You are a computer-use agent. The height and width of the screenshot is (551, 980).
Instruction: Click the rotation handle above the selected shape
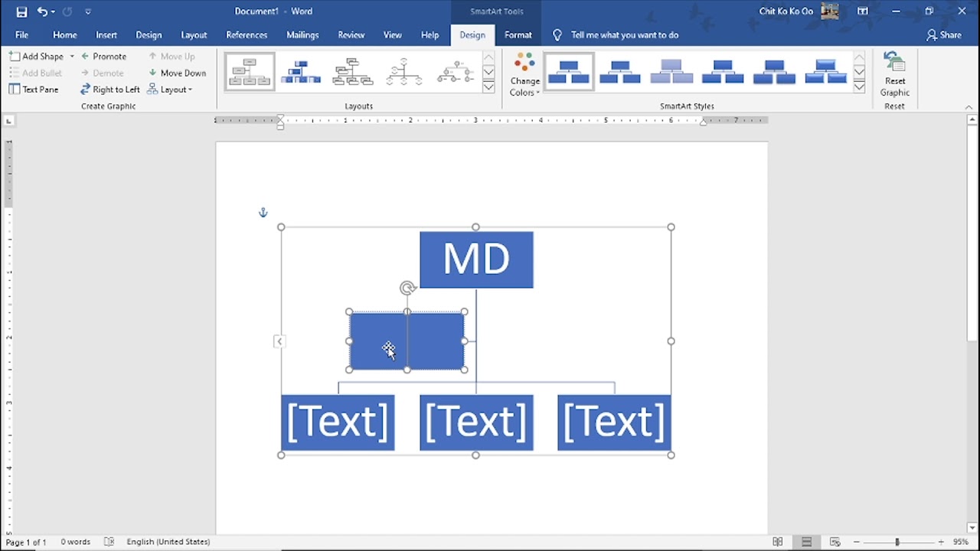[407, 288]
